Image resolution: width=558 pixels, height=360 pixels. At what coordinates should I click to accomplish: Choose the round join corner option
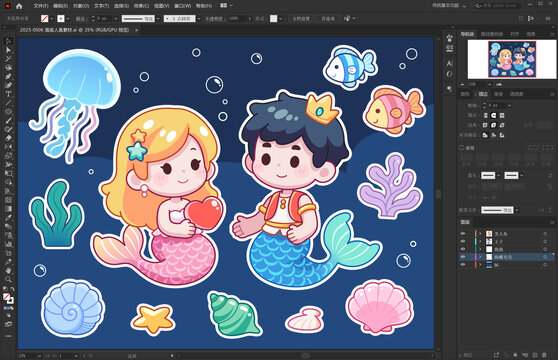click(x=494, y=125)
